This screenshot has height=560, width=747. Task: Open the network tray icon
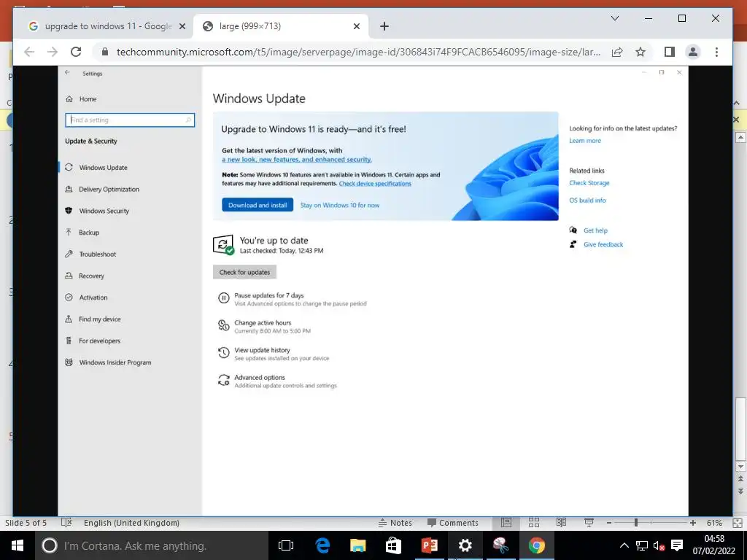[642, 545]
